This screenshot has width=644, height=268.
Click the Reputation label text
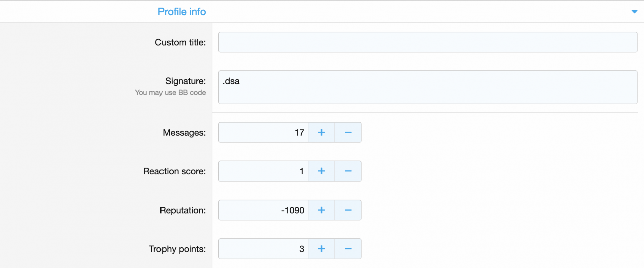pyautogui.click(x=183, y=211)
